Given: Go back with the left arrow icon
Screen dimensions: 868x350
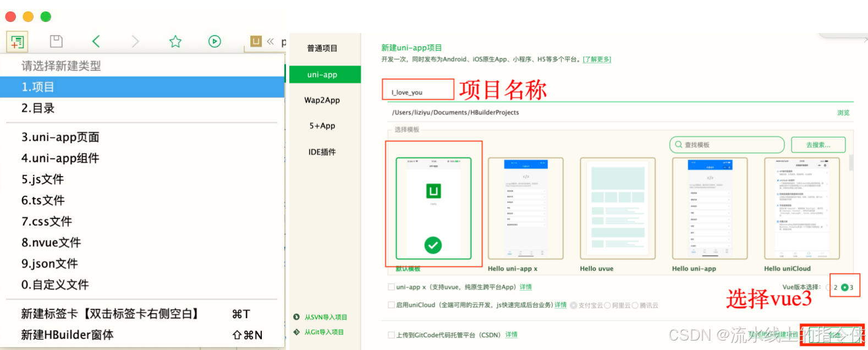Looking at the screenshot, I should point(96,41).
